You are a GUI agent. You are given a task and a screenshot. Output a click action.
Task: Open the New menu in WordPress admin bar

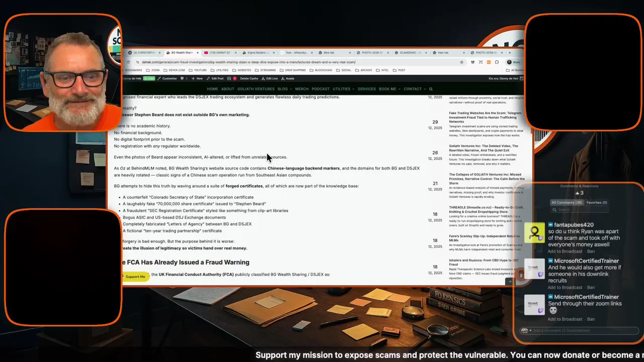tap(197, 78)
